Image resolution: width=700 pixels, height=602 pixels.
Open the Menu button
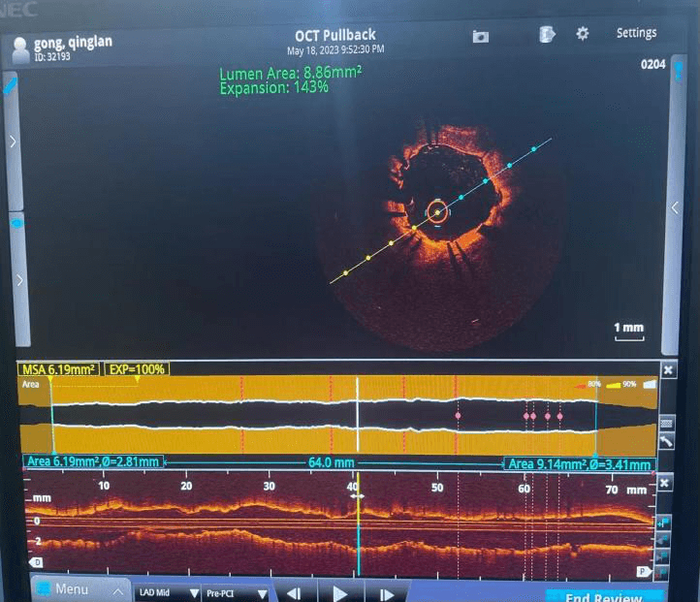pos(76,589)
